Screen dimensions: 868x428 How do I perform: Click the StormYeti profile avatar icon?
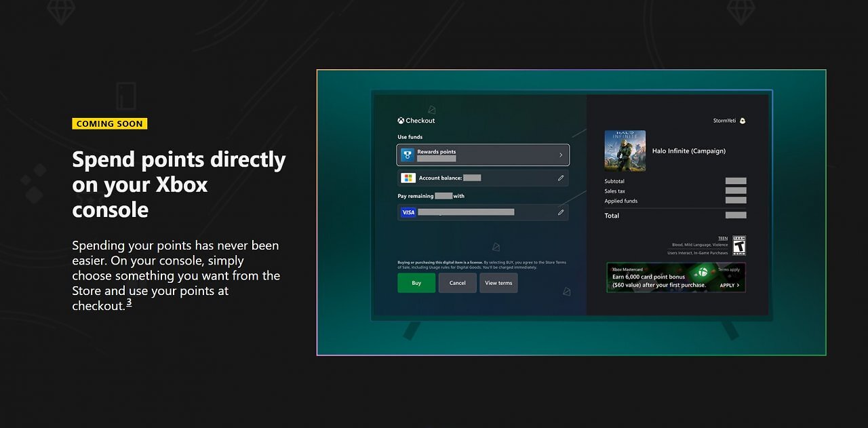point(743,121)
